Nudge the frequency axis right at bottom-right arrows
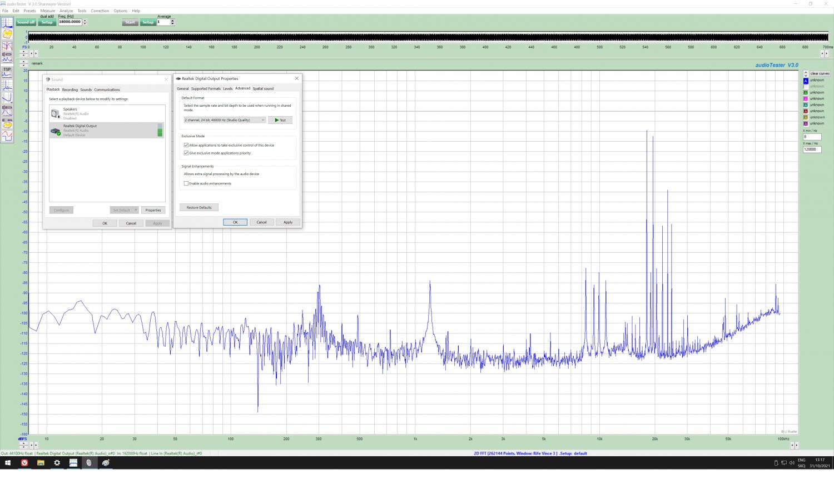Viewport: 834px width, 504px height. tap(797, 445)
